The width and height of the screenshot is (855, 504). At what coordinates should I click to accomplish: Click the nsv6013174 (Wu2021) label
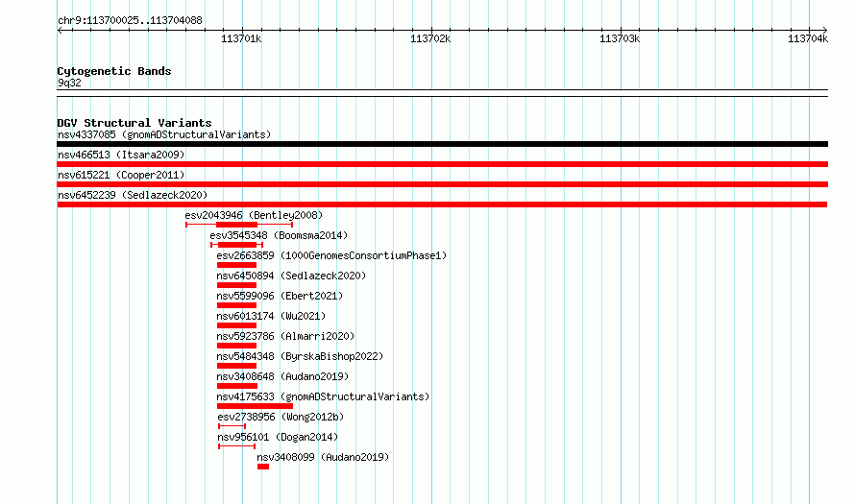tap(271, 316)
